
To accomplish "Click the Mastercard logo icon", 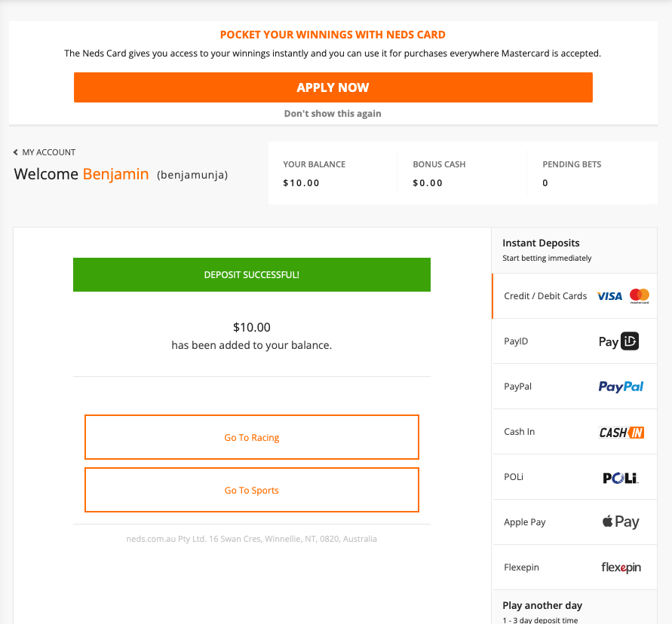I will pos(640,296).
